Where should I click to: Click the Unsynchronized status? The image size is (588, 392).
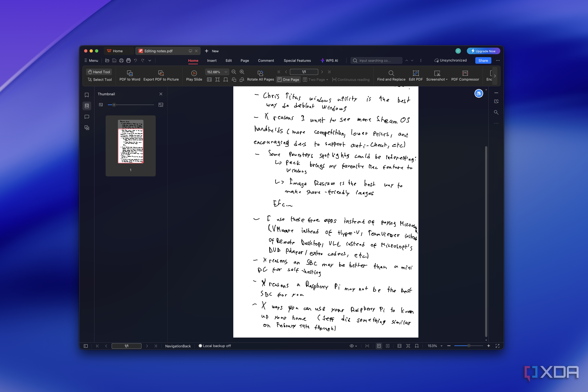tap(450, 60)
